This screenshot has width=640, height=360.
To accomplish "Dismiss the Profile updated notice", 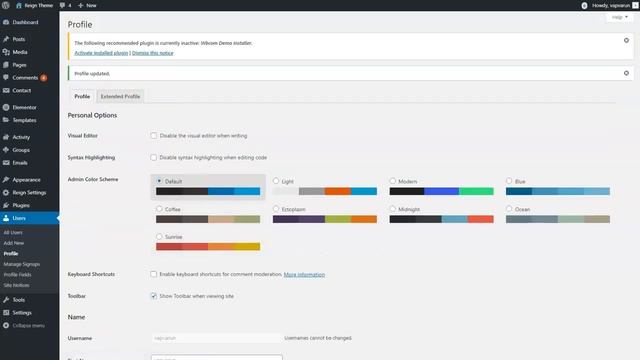I will 626,73.
